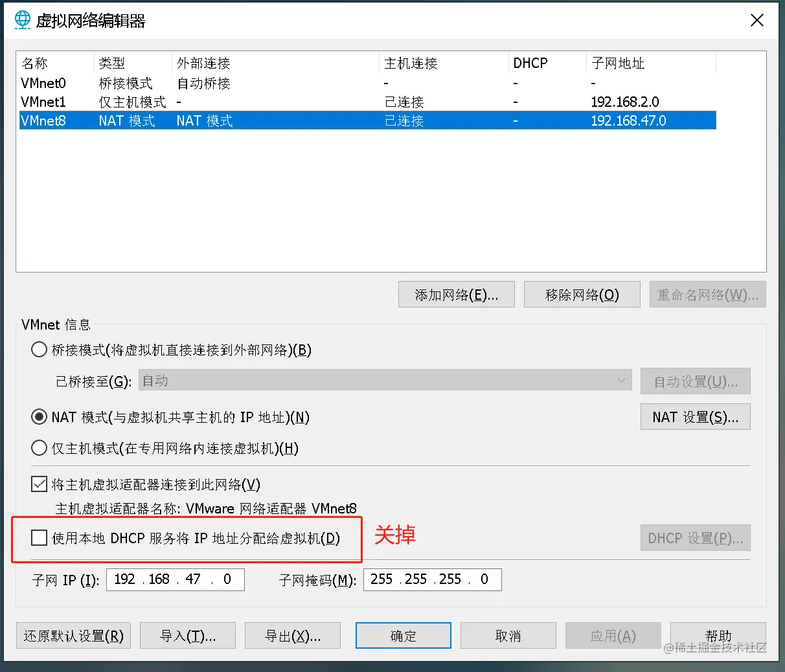This screenshot has height=672, width=785.
Task: Select the VMnet8 network row
Action: pyautogui.click(x=368, y=120)
